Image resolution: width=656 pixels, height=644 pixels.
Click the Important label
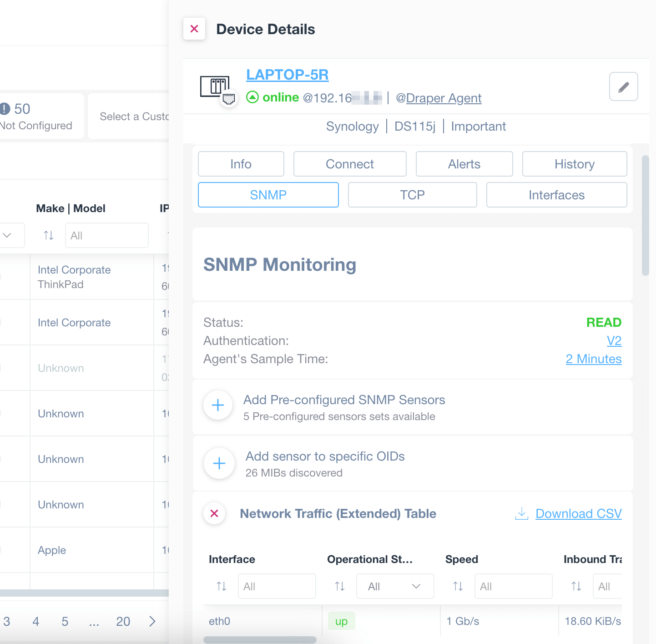[479, 126]
